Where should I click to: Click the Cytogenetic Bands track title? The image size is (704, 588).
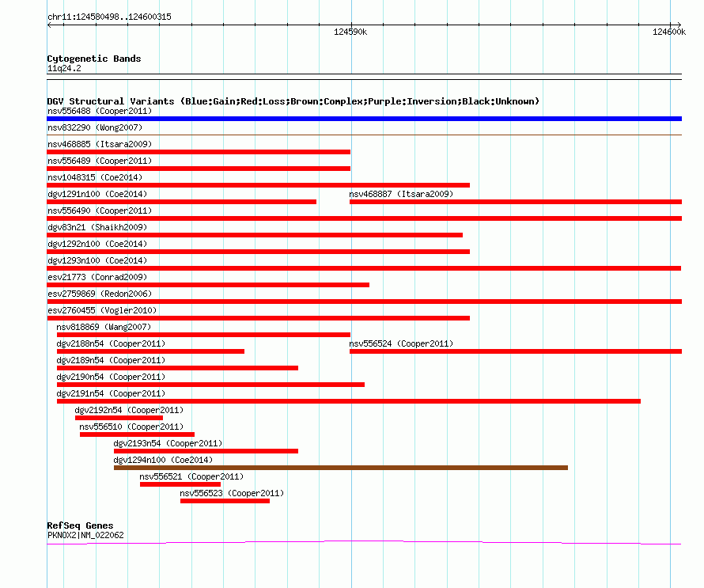point(94,59)
